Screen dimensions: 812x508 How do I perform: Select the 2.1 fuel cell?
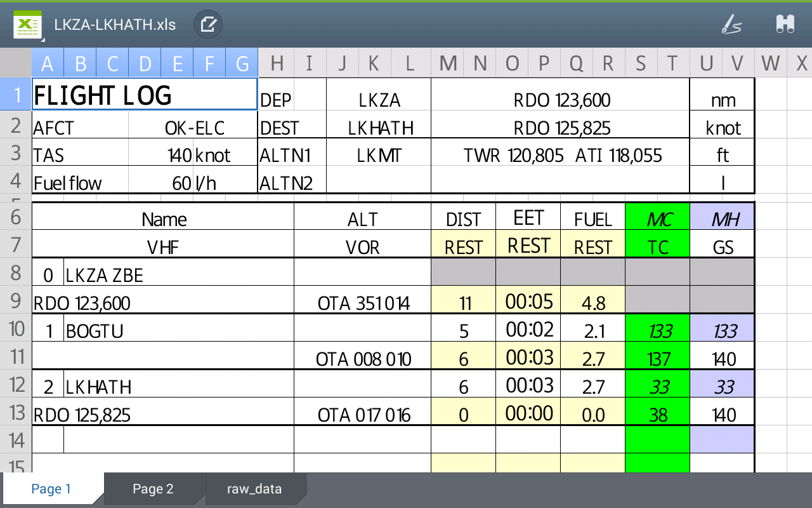(593, 329)
